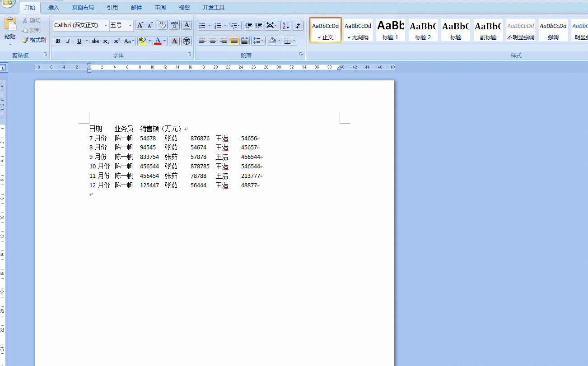Toggle Underline formatting
588x366 pixels.
79,41
